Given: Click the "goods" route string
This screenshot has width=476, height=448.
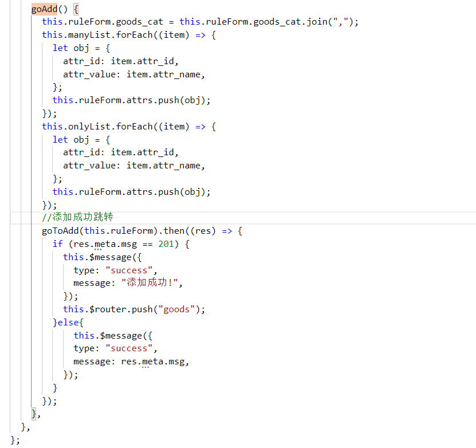Looking at the screenshot, I should tap(176, 309).
